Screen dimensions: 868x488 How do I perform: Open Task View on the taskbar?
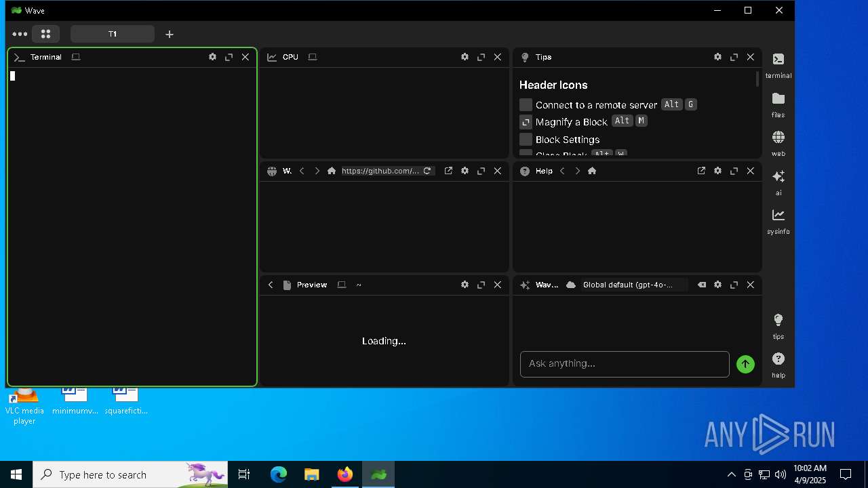click(244, 474)
